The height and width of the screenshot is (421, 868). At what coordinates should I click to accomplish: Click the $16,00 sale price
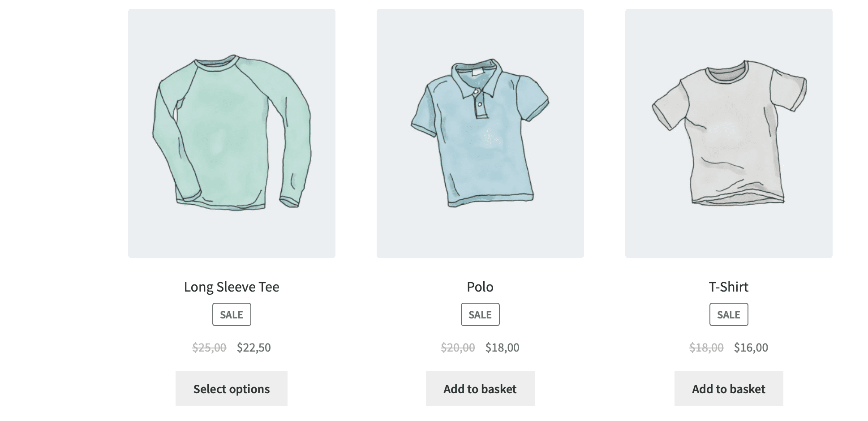pyautogui.click(x=751, y=348)
